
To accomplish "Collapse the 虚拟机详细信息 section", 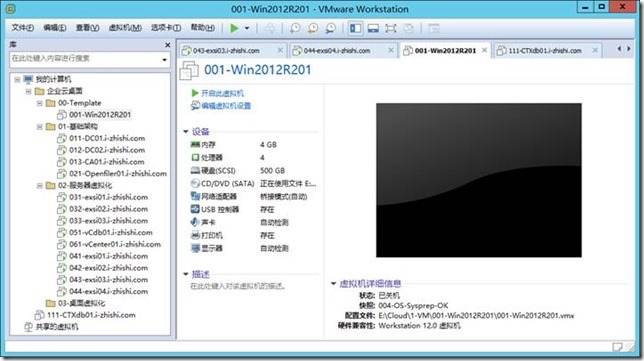I will pyautogui.click(x=334, y=283).
